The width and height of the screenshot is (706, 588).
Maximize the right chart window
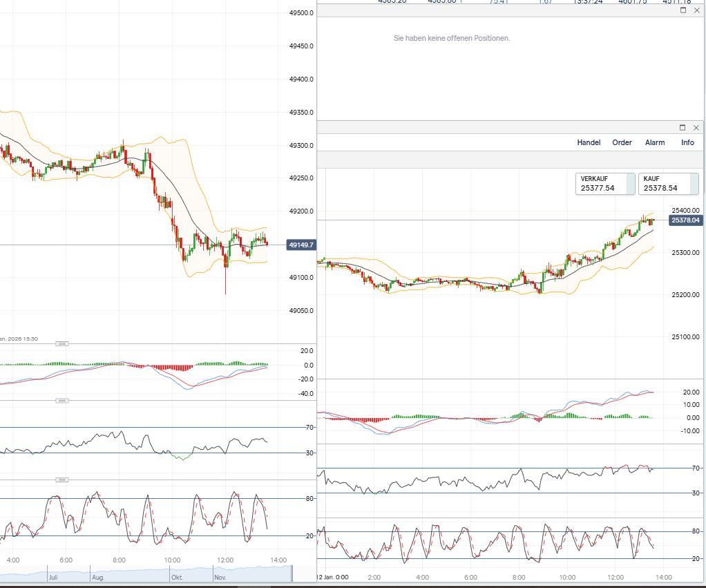click(683, 128)
